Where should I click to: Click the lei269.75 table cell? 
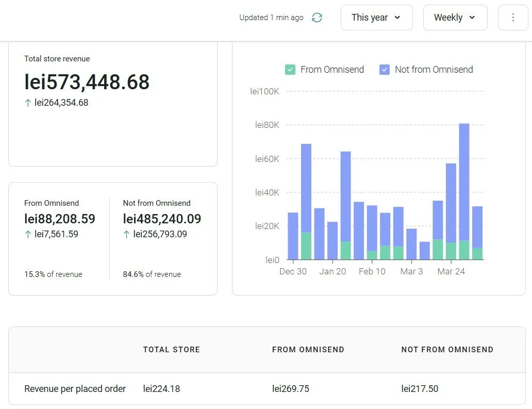click(291, 389)
